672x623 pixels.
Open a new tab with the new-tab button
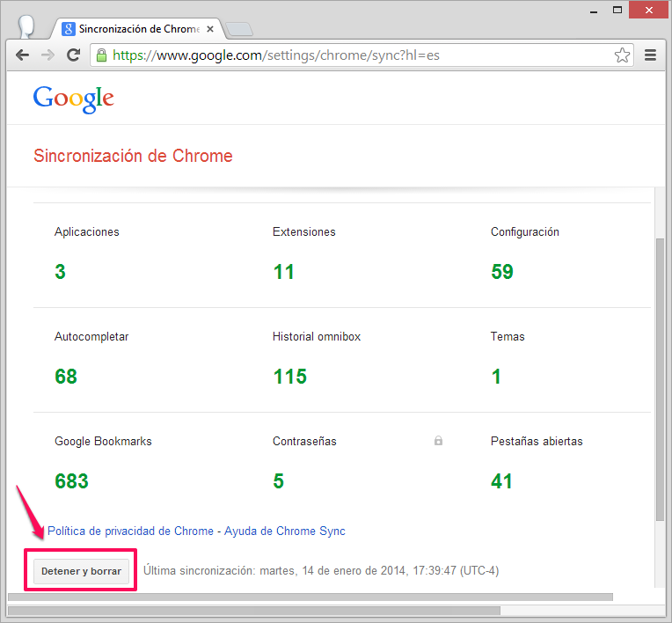(239, 29)
